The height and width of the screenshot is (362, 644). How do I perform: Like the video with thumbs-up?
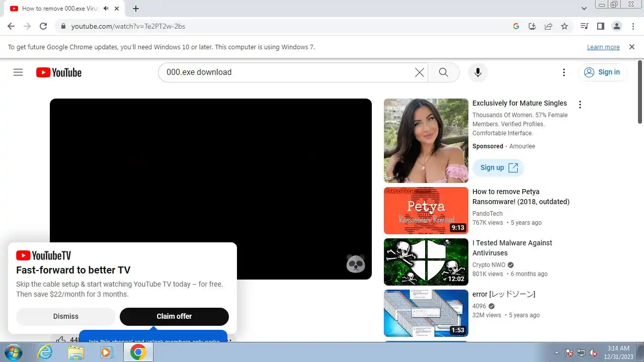61,339
